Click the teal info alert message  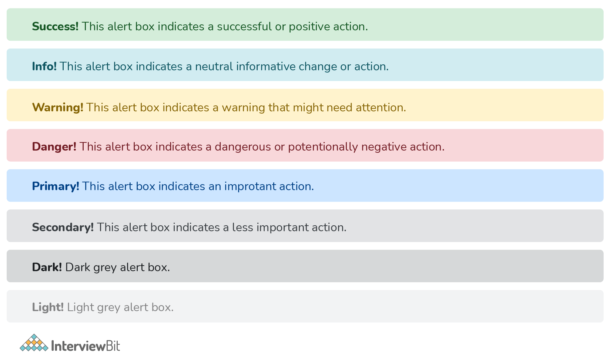click(x=224, y=67)
